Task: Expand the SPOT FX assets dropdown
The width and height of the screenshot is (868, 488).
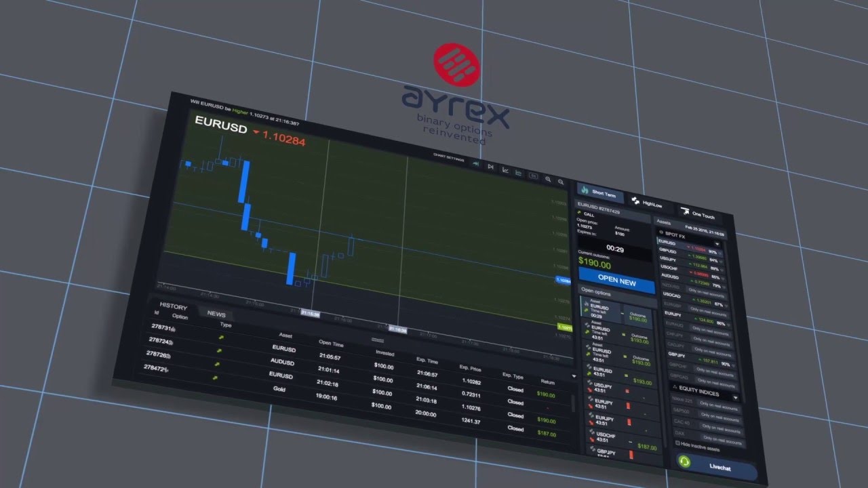Action: click(x=717, y=244)
